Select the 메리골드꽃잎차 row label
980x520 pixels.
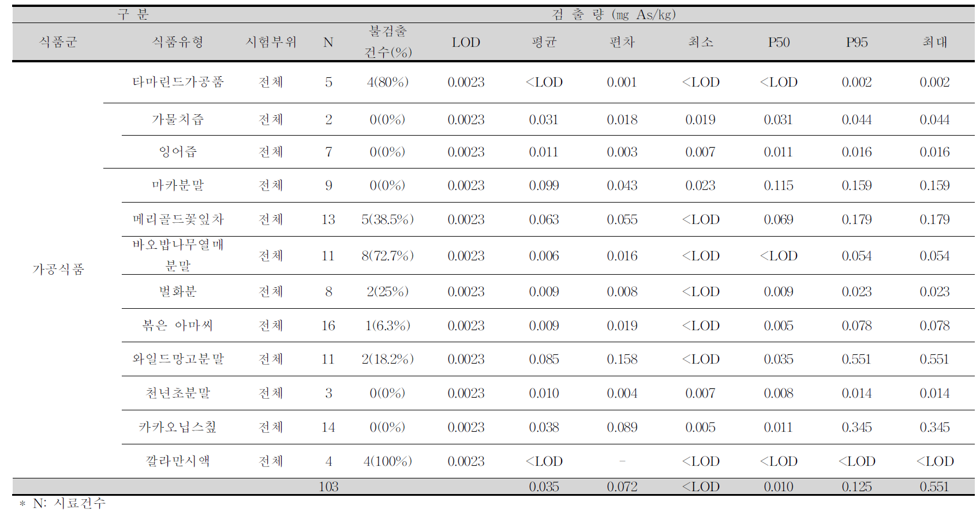pyautogui.click(x=178, y=219)
